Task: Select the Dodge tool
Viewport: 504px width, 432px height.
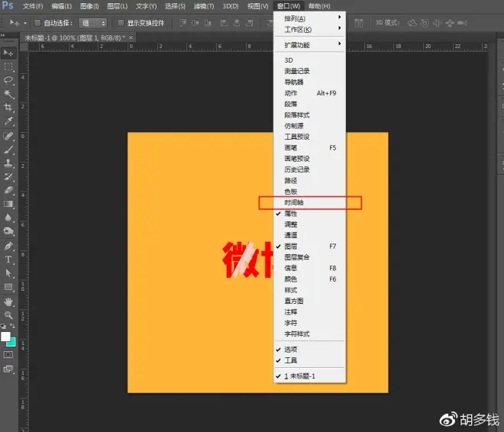Action: 8,231
